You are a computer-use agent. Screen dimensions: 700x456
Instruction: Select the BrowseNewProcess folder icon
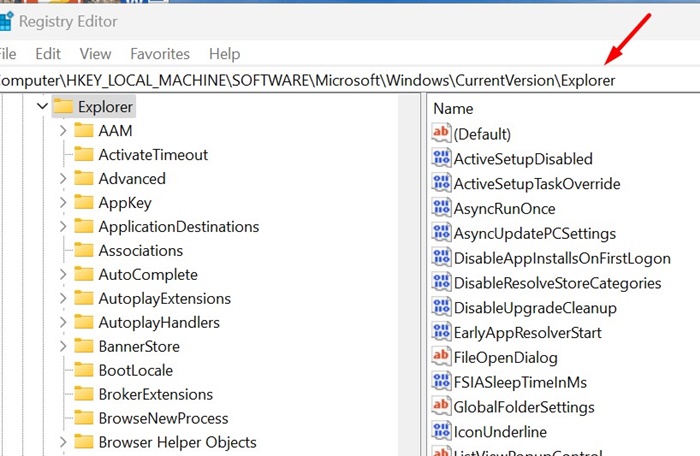point(83,418)
